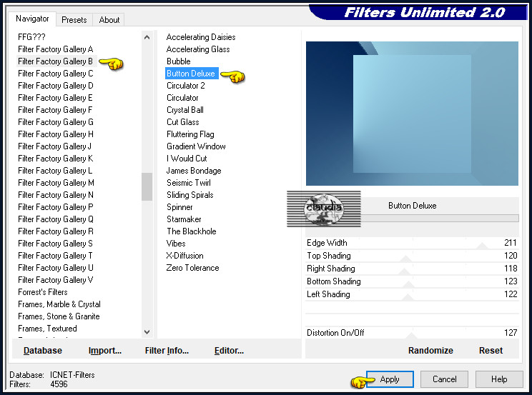Select Filter Factory Gallery C
This screenshot has height=395, width=532.
(x=55, y=74)
